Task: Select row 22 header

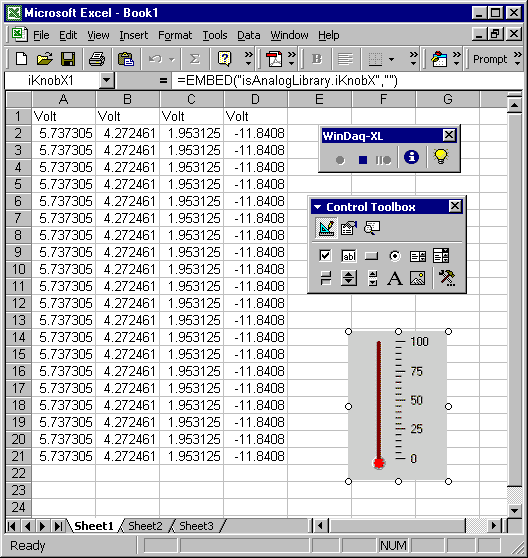Action: (18, 473)
